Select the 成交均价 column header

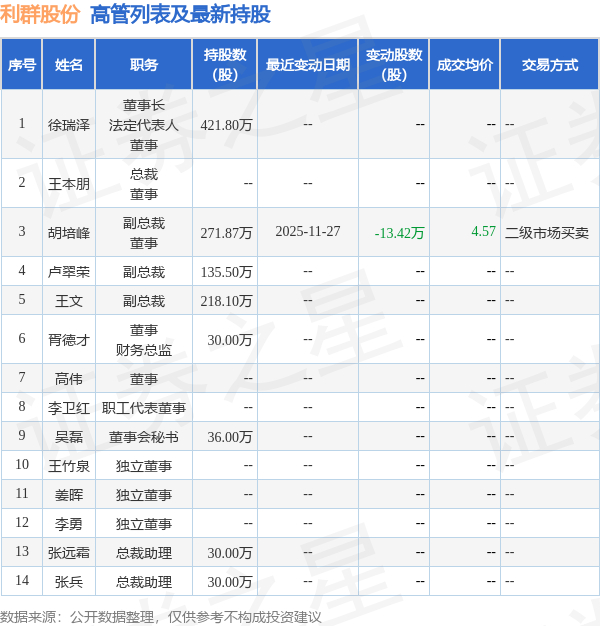pyautogui.click(x=465, y=65)
